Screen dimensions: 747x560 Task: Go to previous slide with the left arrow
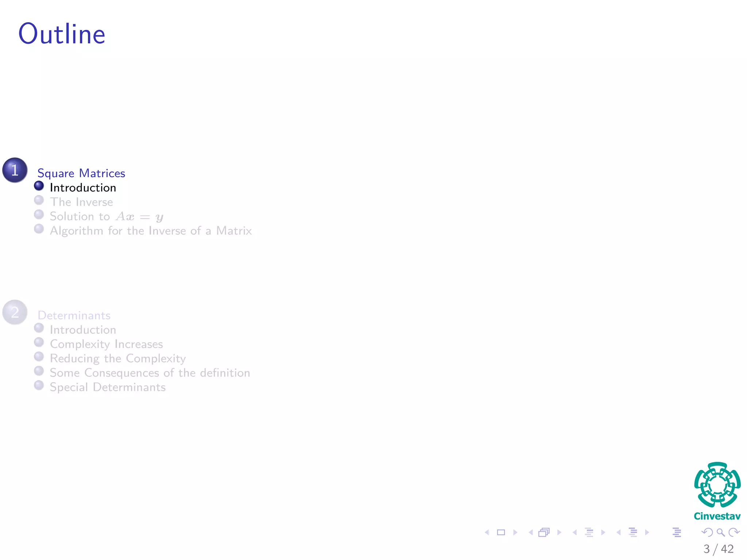[487, 532]
